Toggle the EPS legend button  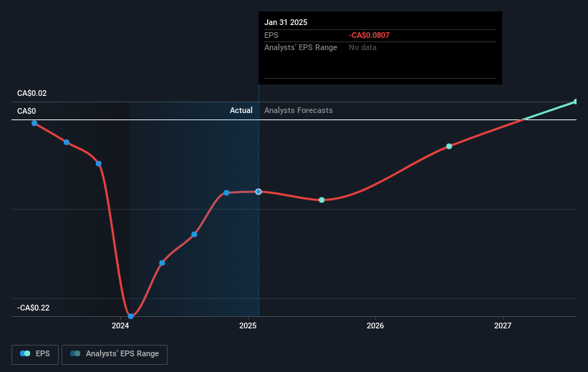pyautogui.click(x=35, y=354)
